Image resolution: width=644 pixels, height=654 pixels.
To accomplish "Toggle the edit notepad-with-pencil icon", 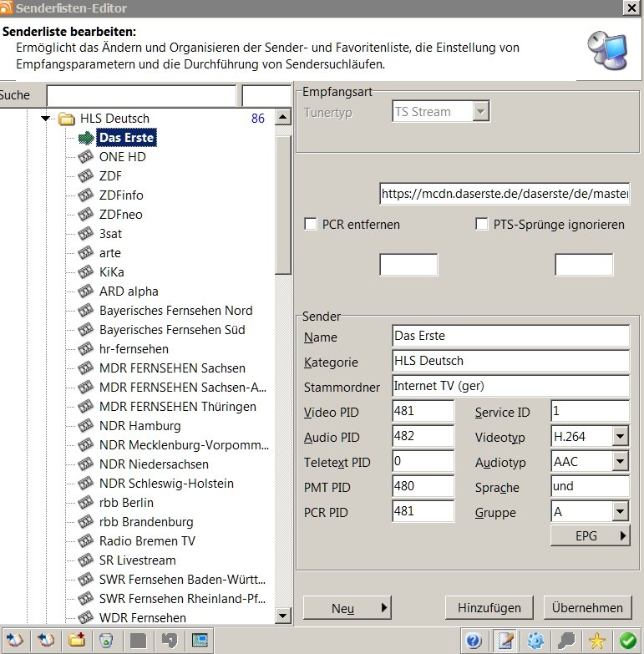I will tap(505, 641).
